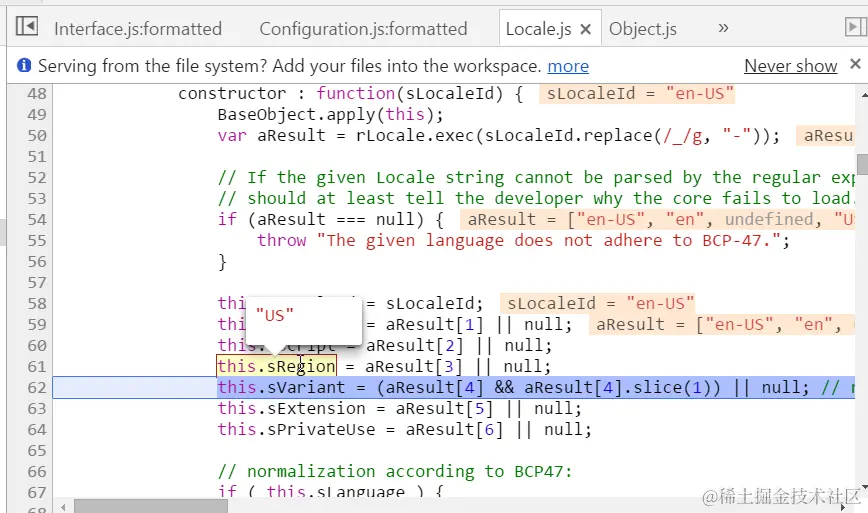Click this.sExtension on line 63
The height and width of the screenshot is (513, 868).
coord(291,409)
